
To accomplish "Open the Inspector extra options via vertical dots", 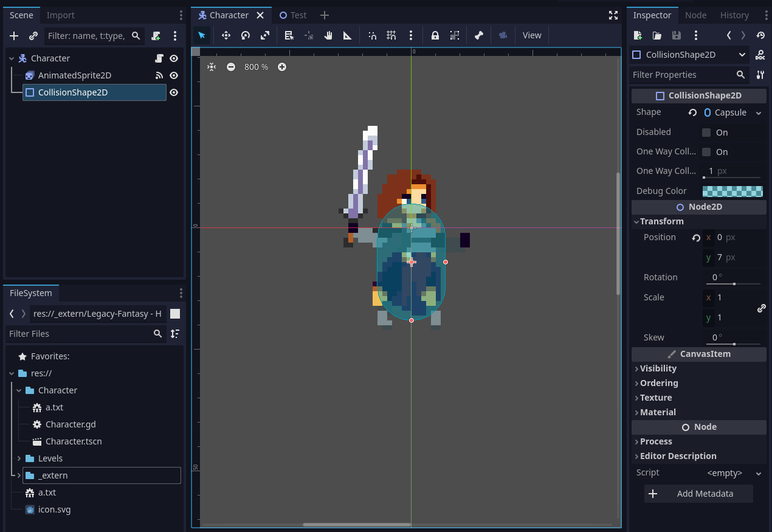I will [695, 35].
